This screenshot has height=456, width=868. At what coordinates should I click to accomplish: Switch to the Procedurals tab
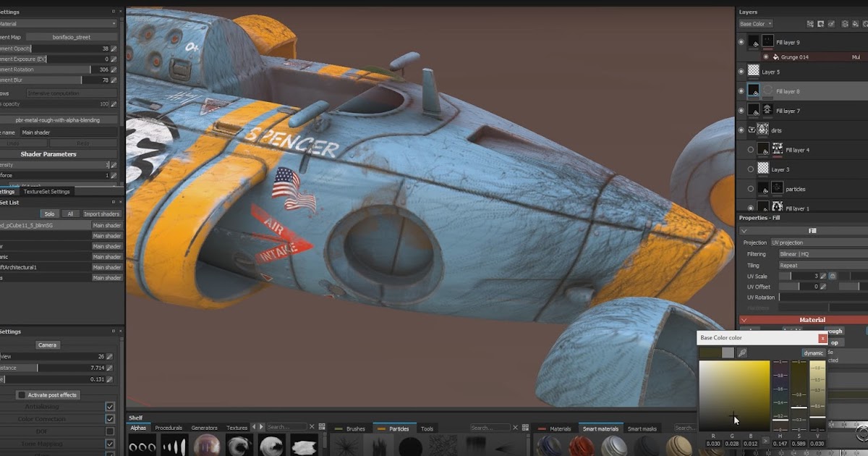169,428
